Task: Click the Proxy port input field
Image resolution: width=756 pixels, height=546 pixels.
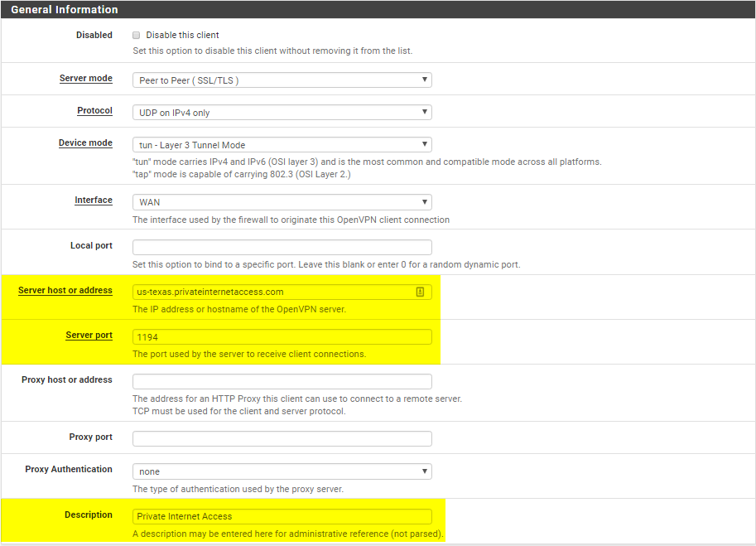Action: click(282, 438)
